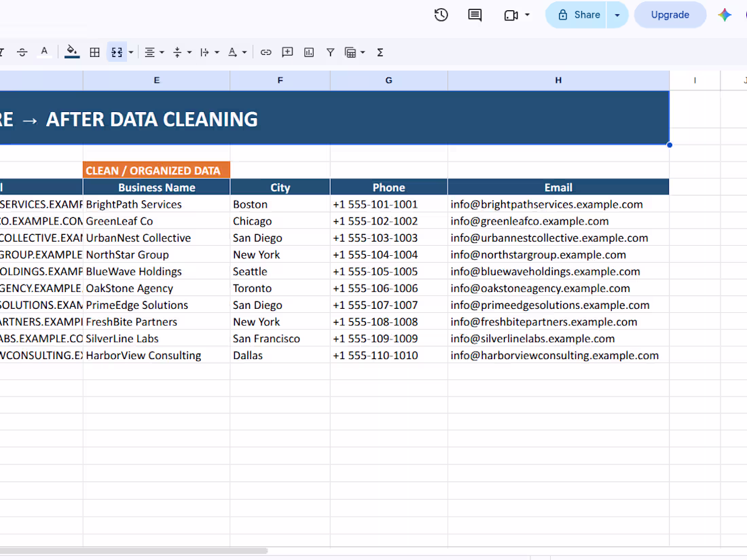This screenshot has height=560, width=747.
Task: Open horizontal align options
Action: point(154,52)
